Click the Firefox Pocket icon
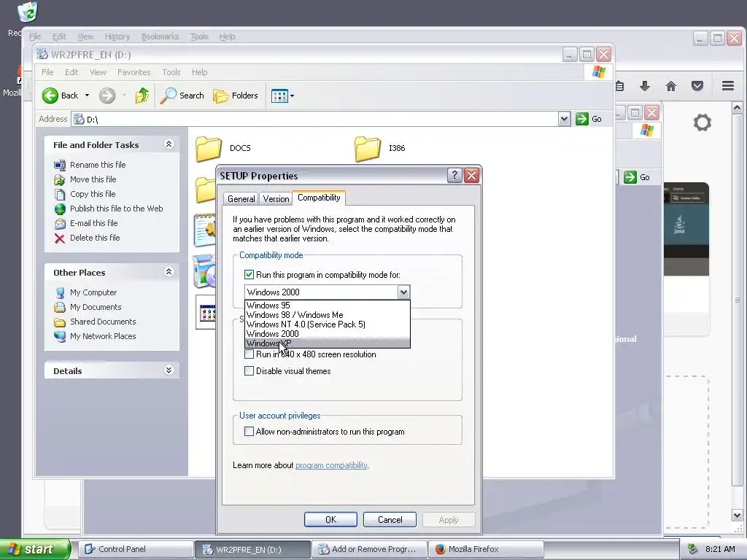This screenshot has width=747, height=560. pyautogui.click(x=697, y=86)
